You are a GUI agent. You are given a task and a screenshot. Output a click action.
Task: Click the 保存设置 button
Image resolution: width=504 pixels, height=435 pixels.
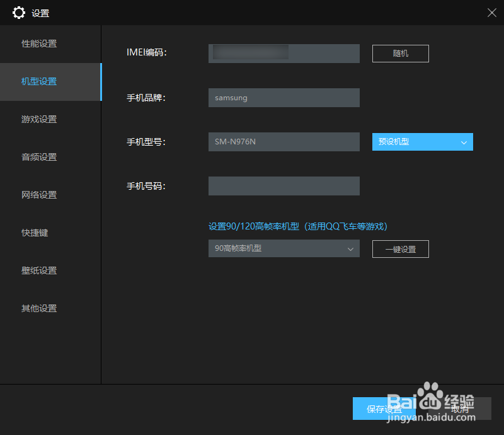point(384,409)
